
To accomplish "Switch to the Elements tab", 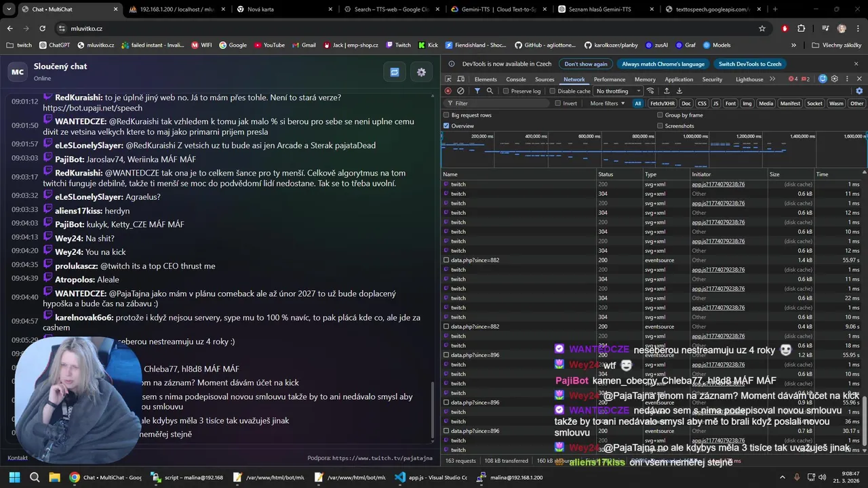I will [486, 79].
